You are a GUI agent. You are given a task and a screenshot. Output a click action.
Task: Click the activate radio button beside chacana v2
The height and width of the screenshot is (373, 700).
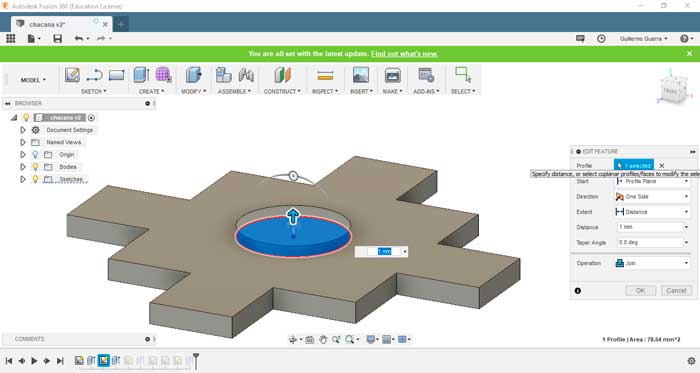(91, 118)
